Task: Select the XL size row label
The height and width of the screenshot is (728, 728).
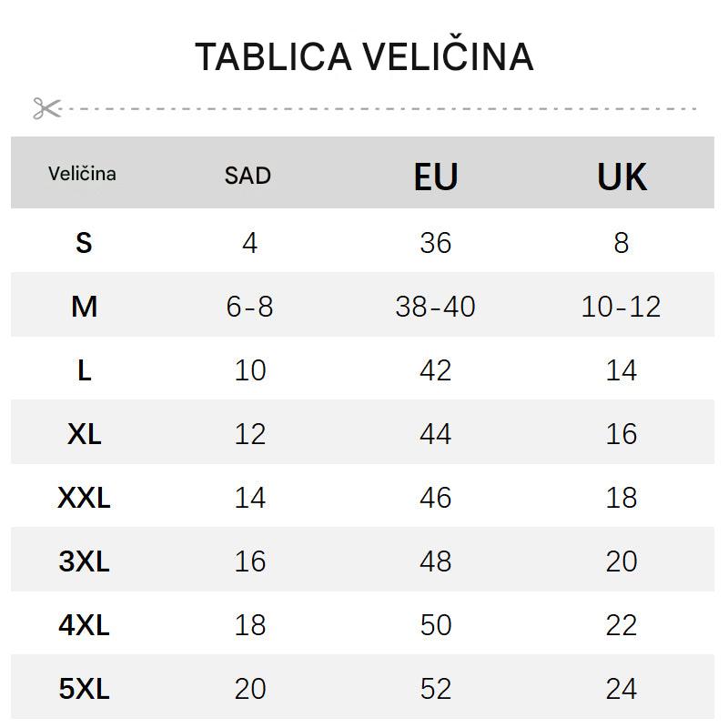Action: pyautogui.click(x=84, y=434)
